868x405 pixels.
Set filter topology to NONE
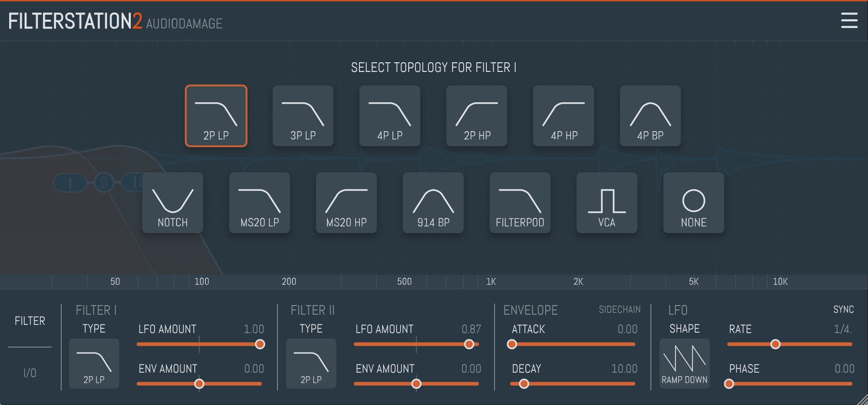[694, 203]
